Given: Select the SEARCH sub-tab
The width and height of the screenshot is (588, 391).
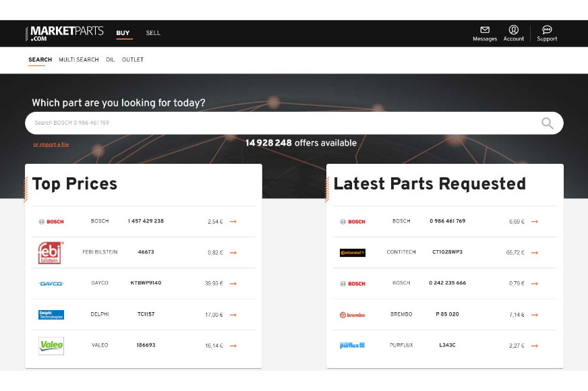Looking at the screenshot, I should [40, 59].
